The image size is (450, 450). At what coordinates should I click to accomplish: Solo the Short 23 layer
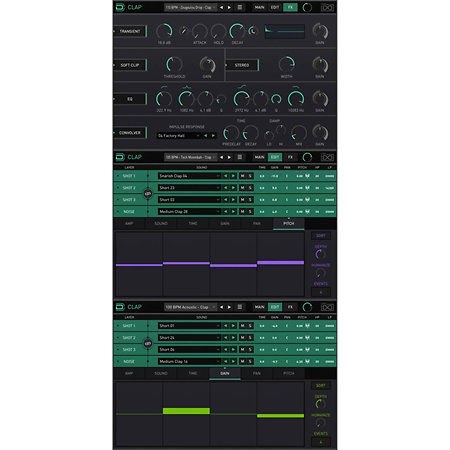point(250,188)
